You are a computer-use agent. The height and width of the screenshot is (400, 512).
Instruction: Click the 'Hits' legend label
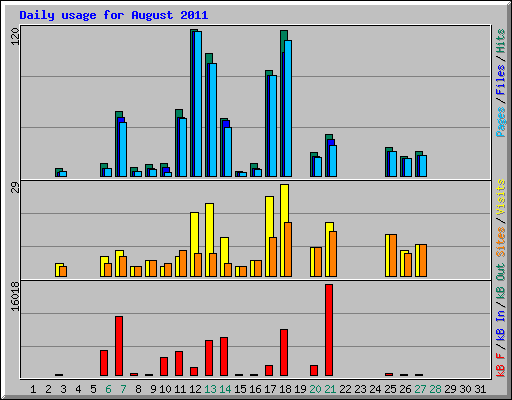(500, 41)
